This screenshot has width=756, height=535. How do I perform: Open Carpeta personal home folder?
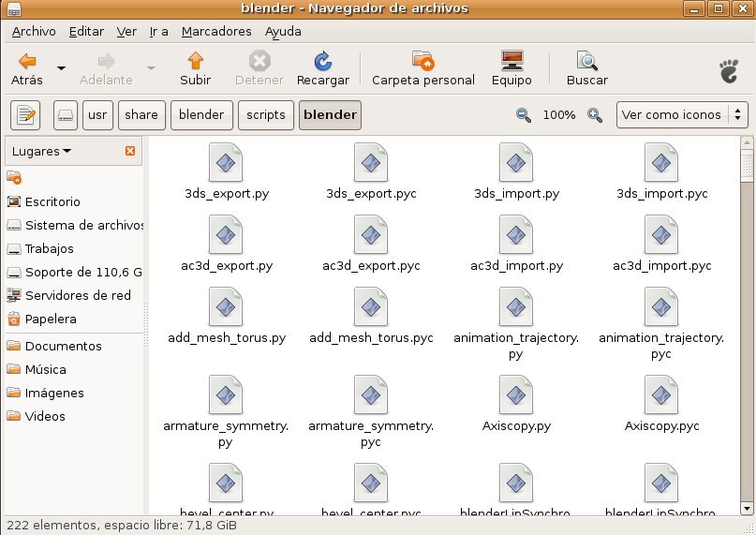tap(422, 69)
